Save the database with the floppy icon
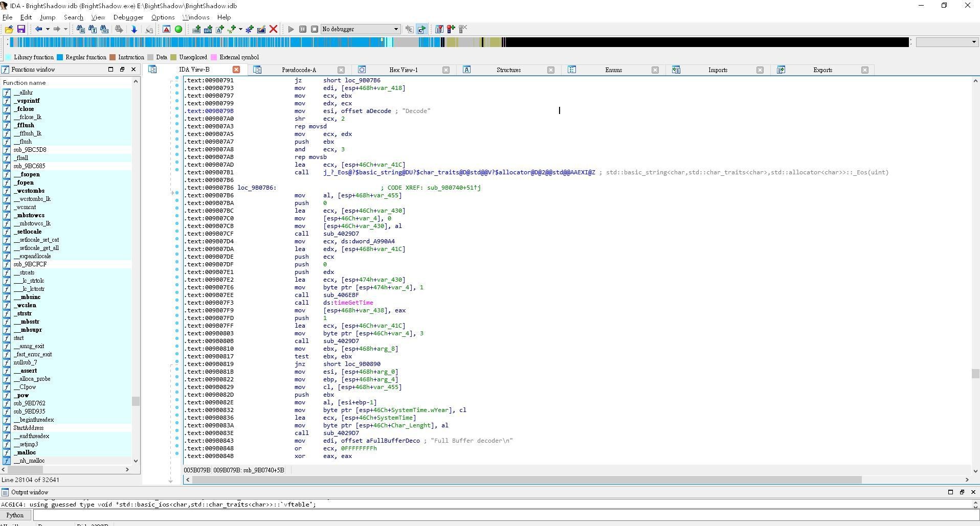Image resolution: width=980 pixels, height=526 pixels. 21,29
